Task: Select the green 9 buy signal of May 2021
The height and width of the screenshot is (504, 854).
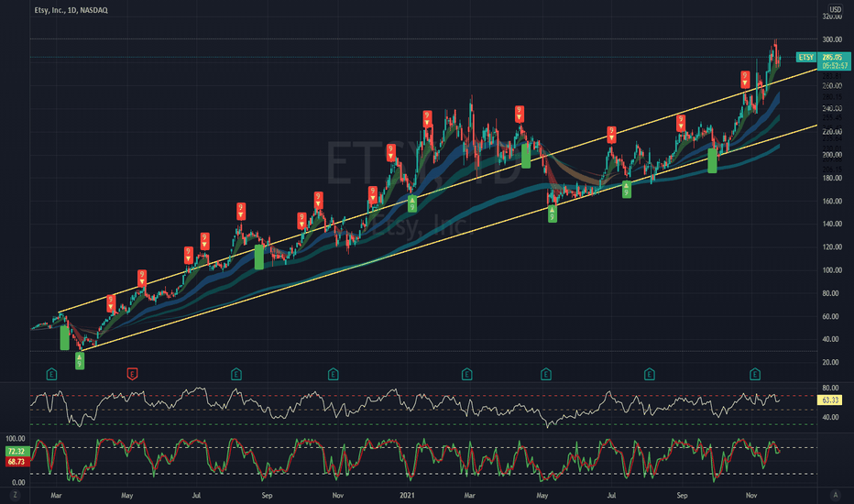Action: pyautogui.click(x=553, y=214)
